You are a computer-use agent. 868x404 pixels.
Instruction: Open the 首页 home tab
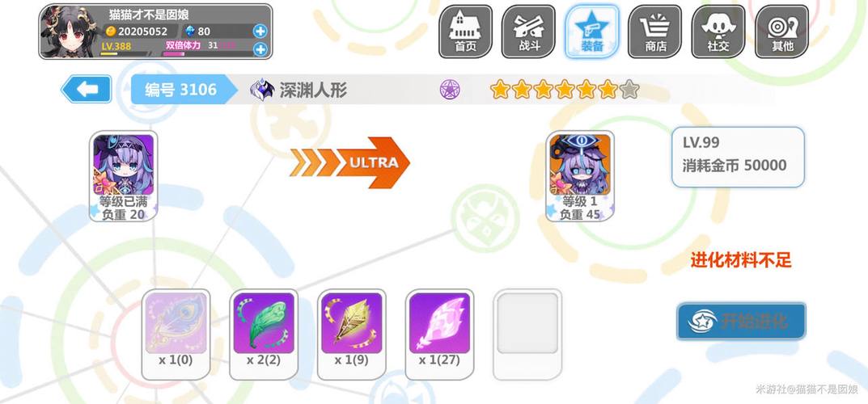pos(466,32)
